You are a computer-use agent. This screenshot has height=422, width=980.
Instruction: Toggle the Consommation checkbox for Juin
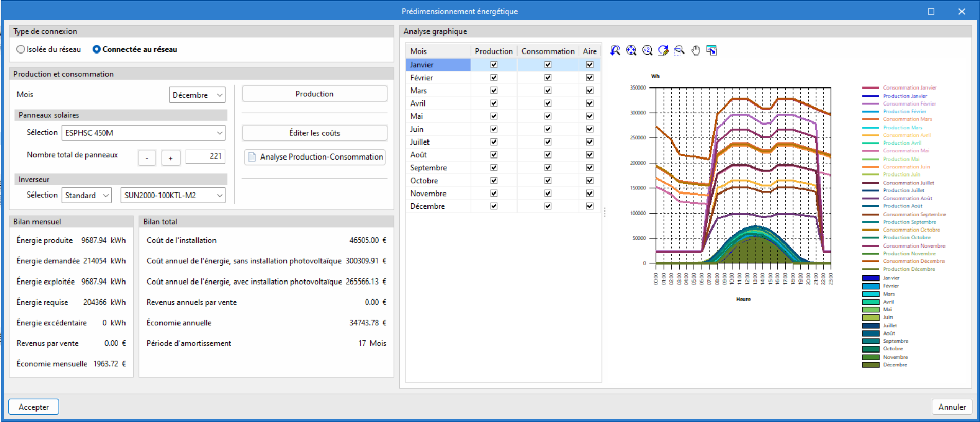(548, 129)
